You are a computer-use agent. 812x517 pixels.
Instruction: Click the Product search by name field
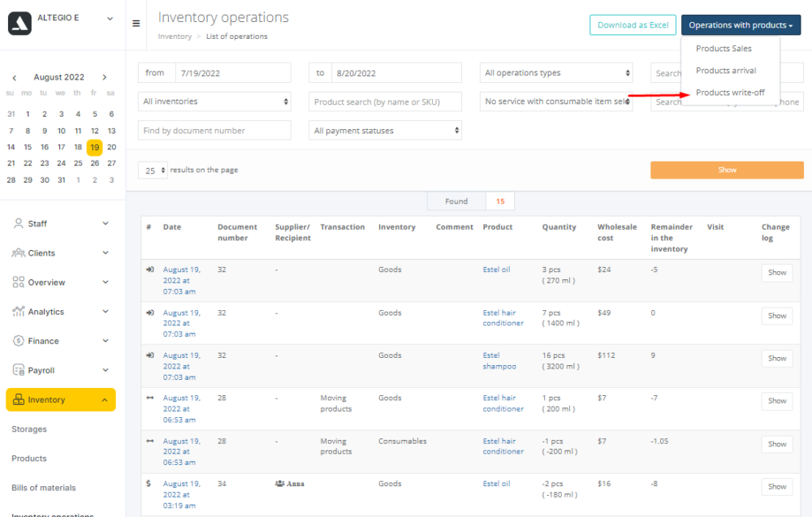pyautogui.click(x=385, y=101)
